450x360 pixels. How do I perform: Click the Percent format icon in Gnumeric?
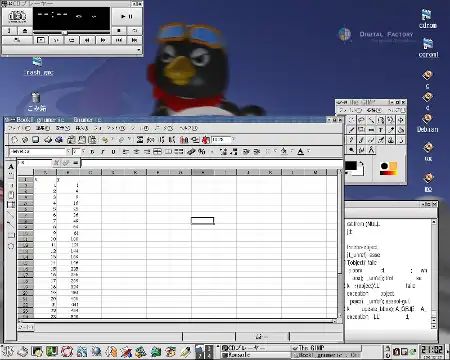pos(202,152)
